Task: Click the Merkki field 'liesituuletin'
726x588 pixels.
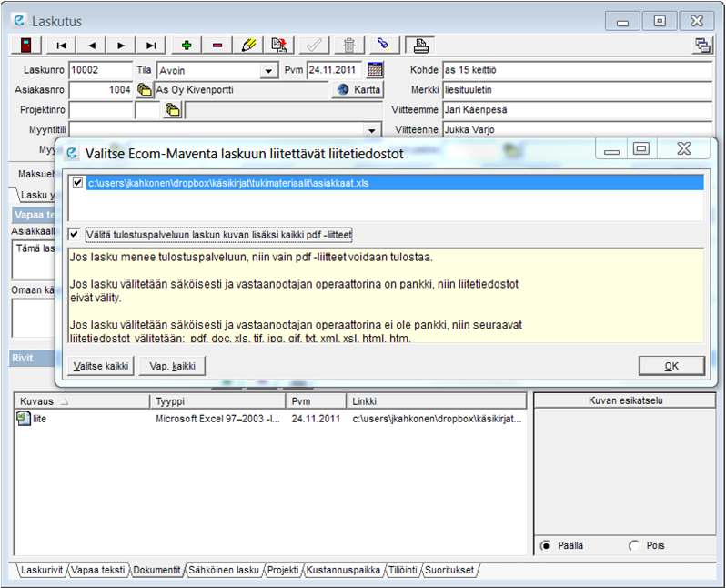Action: pos(578,90)
